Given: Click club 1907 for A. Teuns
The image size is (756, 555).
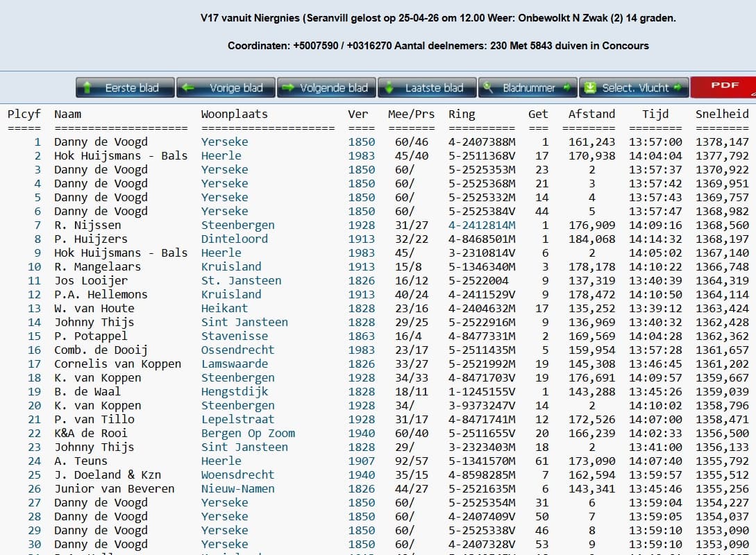Looking at the screenshot, I should 361,461.
